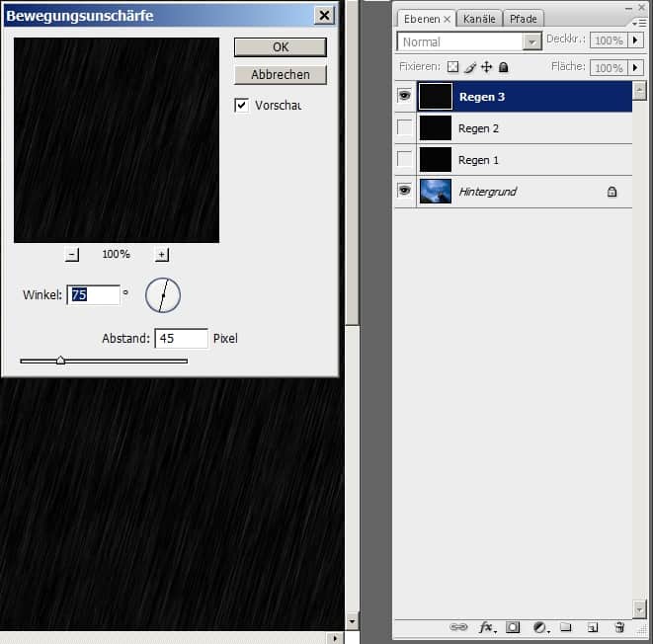
Task: Add a layer mask
Action: pos(513,627)
